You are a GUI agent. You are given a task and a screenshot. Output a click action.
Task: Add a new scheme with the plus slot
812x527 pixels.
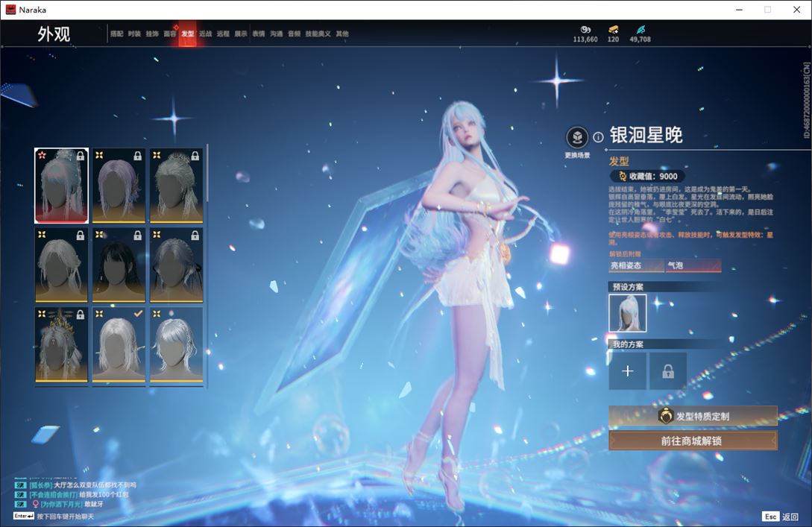(x=627, y=370)
